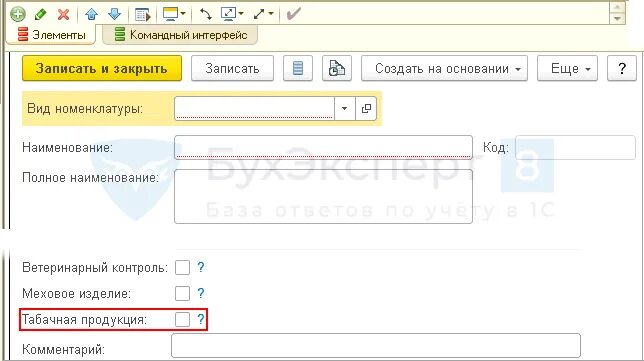644x361 pixels.
Task: Open the Еще menu
Action: [x=567, y=68]
